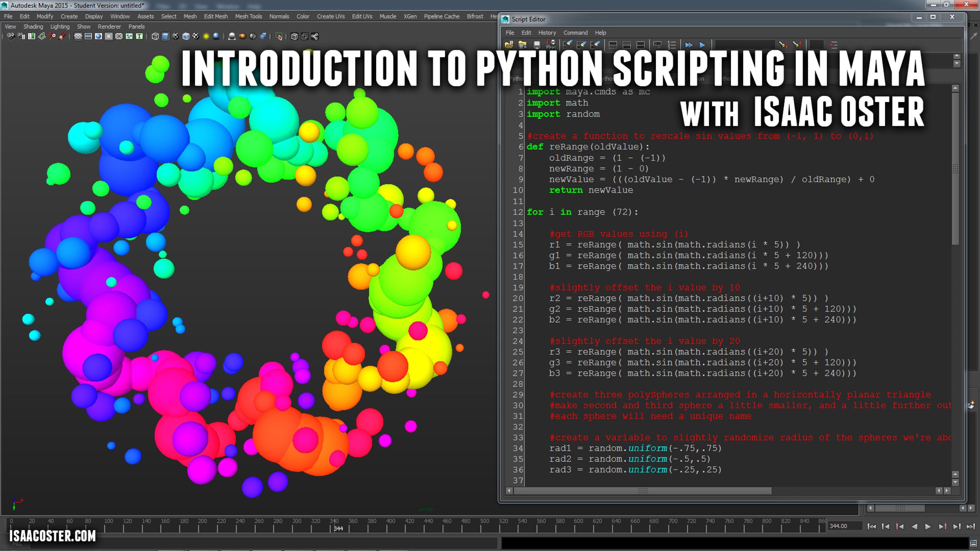Toggle line numbers display in Script Editor

[672, 45]
